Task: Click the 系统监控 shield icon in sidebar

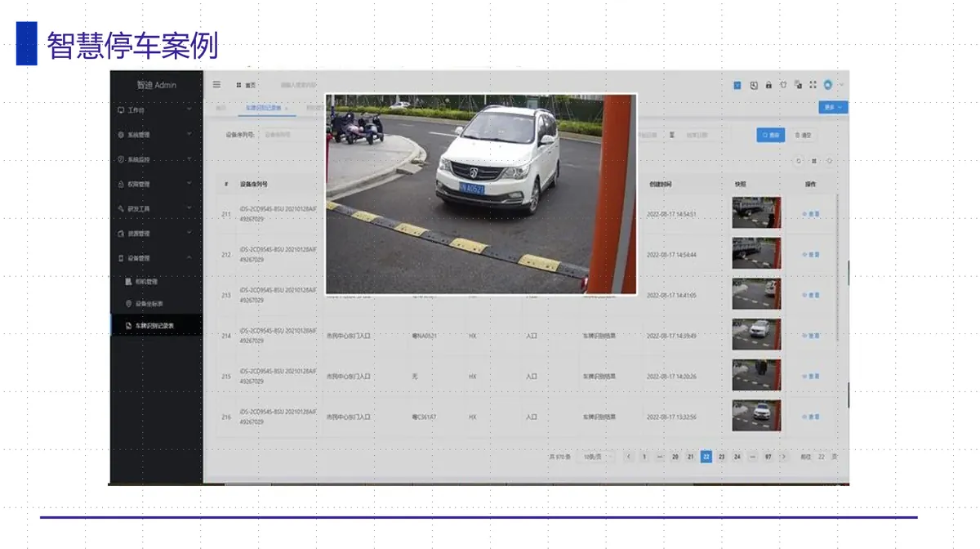Action: [121, 159]
